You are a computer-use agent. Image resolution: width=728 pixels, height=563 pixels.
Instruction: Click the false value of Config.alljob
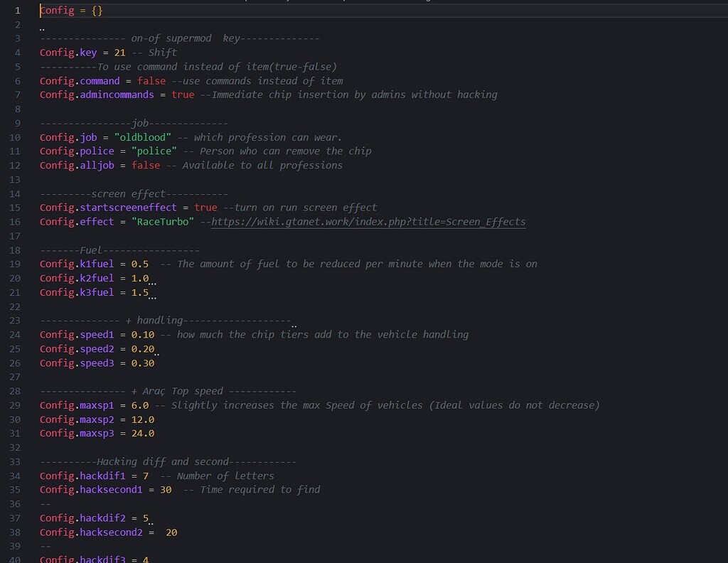[146, 166]
